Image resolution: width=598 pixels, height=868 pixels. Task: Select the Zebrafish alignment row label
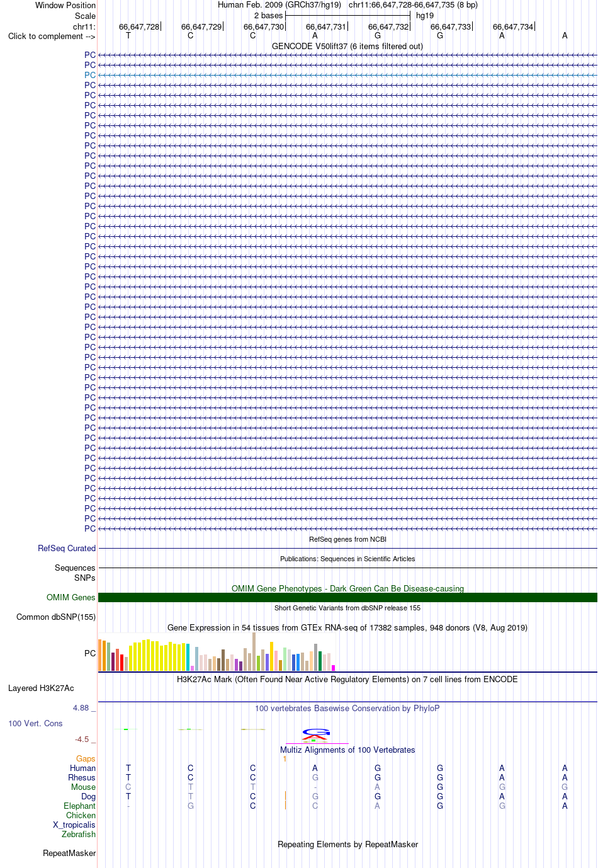(x=79, y=834)
